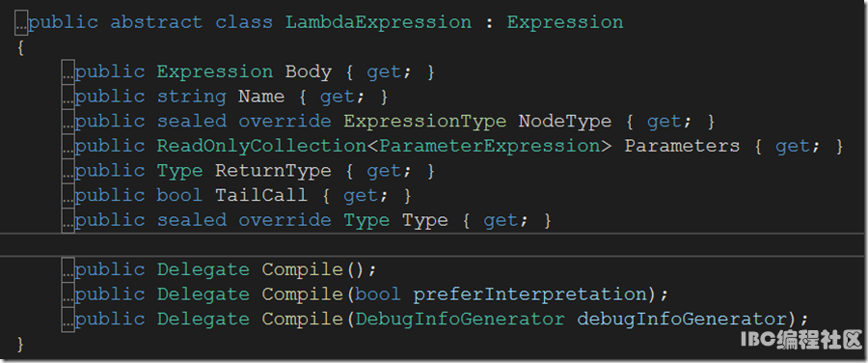Expand collapsed block before Body property
The height and width of the screenshot is (363, 868).
(x=68, y=72)
